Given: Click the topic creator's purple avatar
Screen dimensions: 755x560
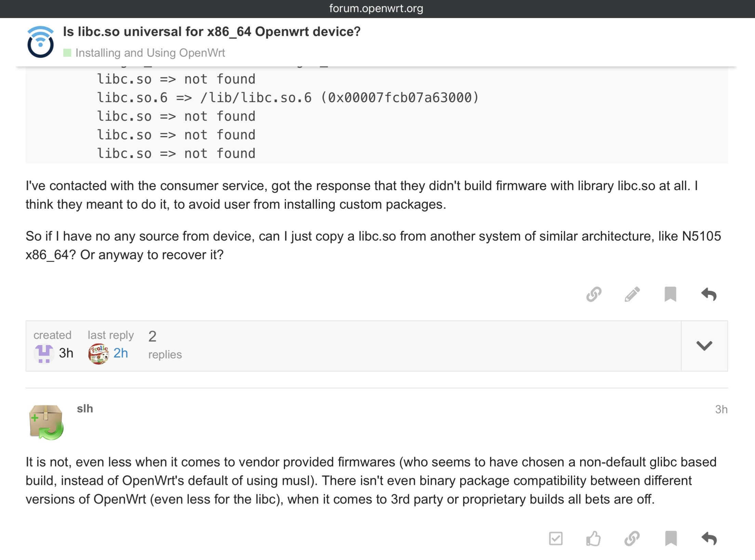Looking at the screenshot, I should [44, 354].
